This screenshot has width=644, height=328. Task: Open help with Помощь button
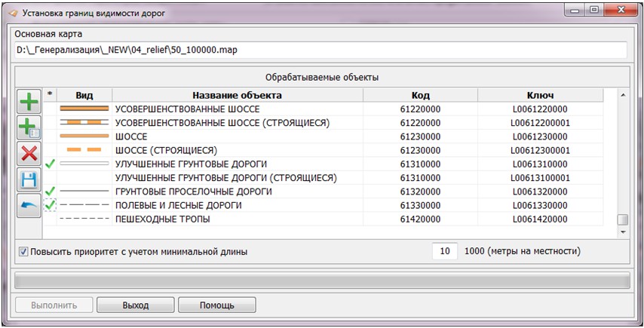click(217, 305)
